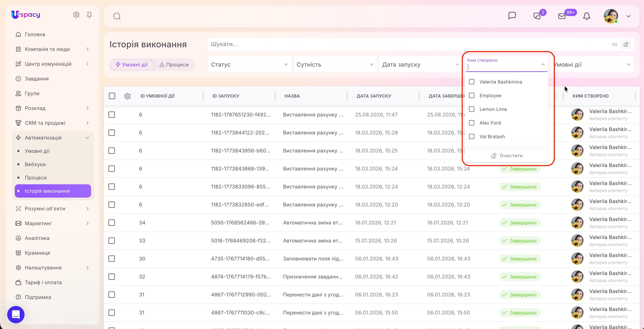The height and width of the screenshot is (329, 644).
Task: Select row with launch ID 1182-1787651230
Action: tap(112, 115)
